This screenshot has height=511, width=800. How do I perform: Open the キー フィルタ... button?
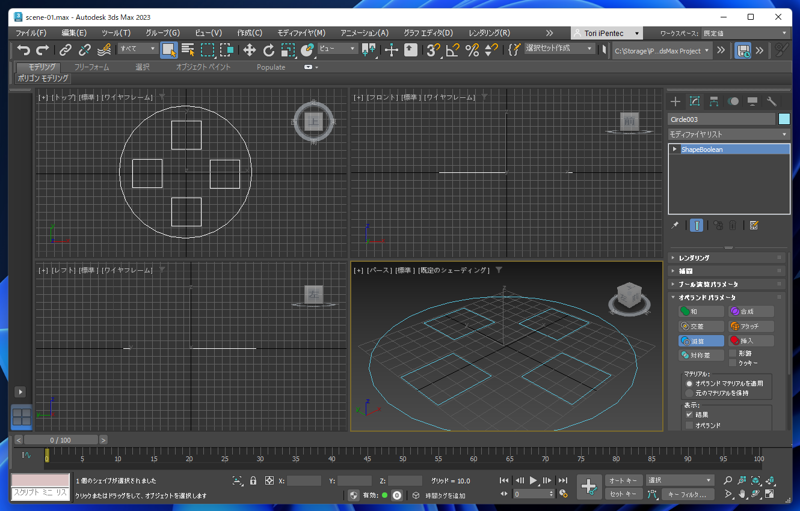(x=687, y=494)
